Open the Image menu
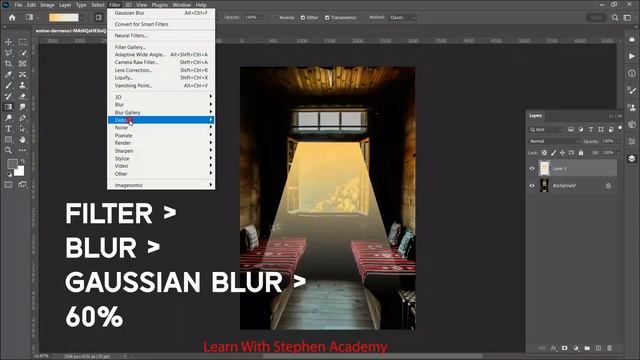 click(x=47, y=5)
